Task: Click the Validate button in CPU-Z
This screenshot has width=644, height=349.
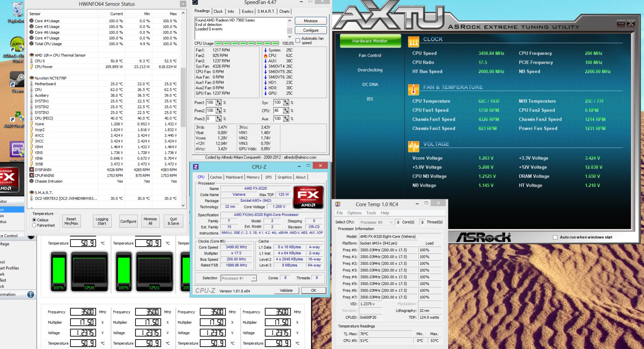Action: [286, 290]
